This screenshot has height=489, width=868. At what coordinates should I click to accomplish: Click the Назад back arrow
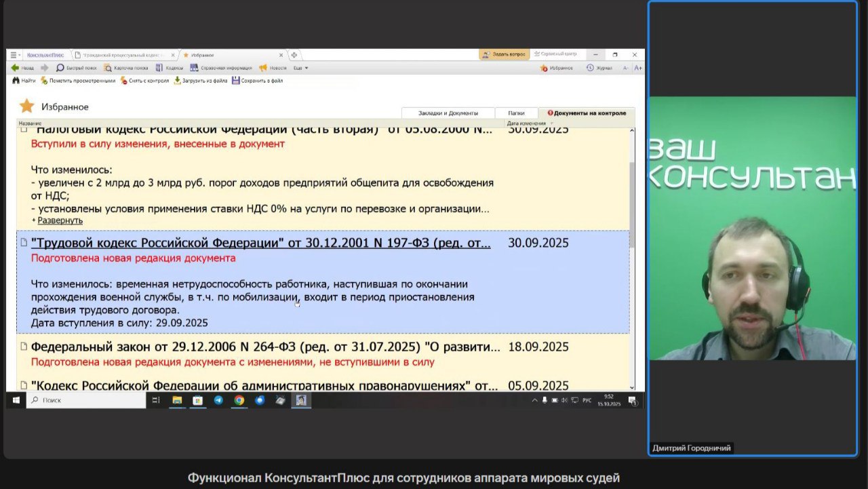15,68
